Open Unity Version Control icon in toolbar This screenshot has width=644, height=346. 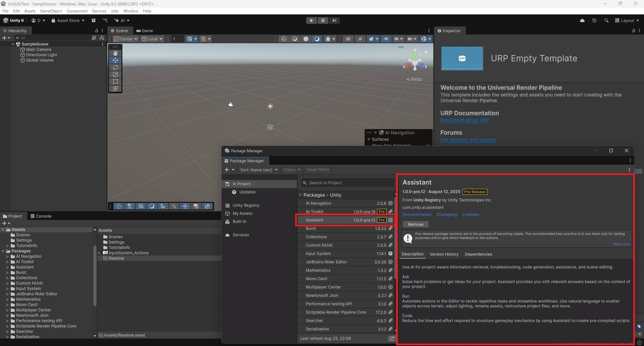click(105, 20)
